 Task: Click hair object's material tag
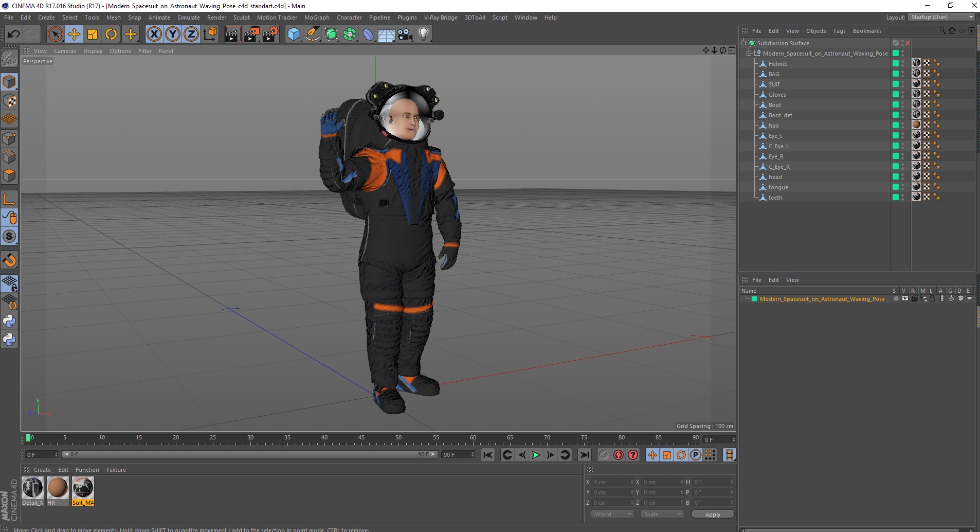point(916,125)
